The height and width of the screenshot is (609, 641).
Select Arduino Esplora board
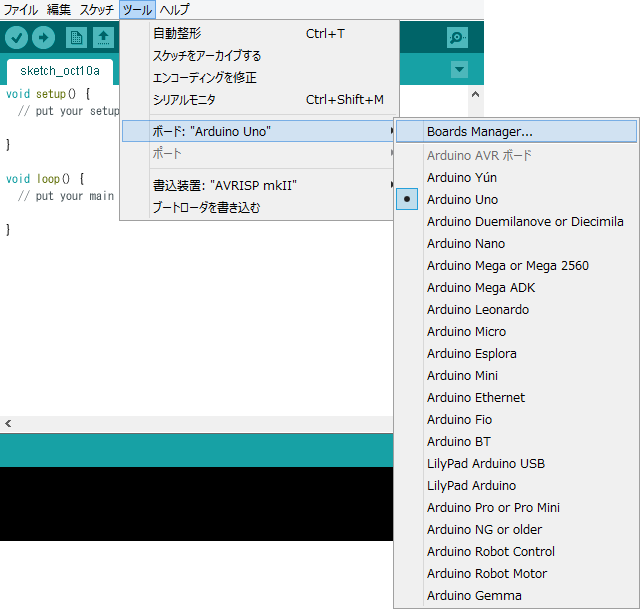point(516,354)
